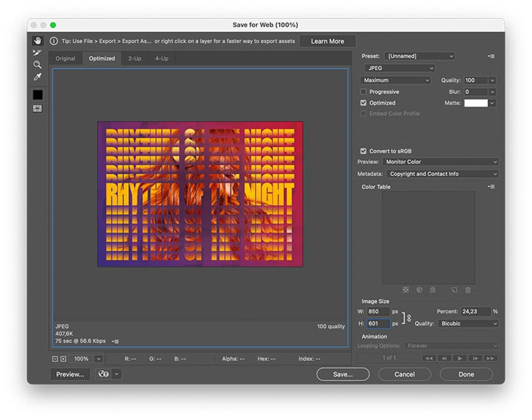Click the zoom in plus icon

click(63, 359)
